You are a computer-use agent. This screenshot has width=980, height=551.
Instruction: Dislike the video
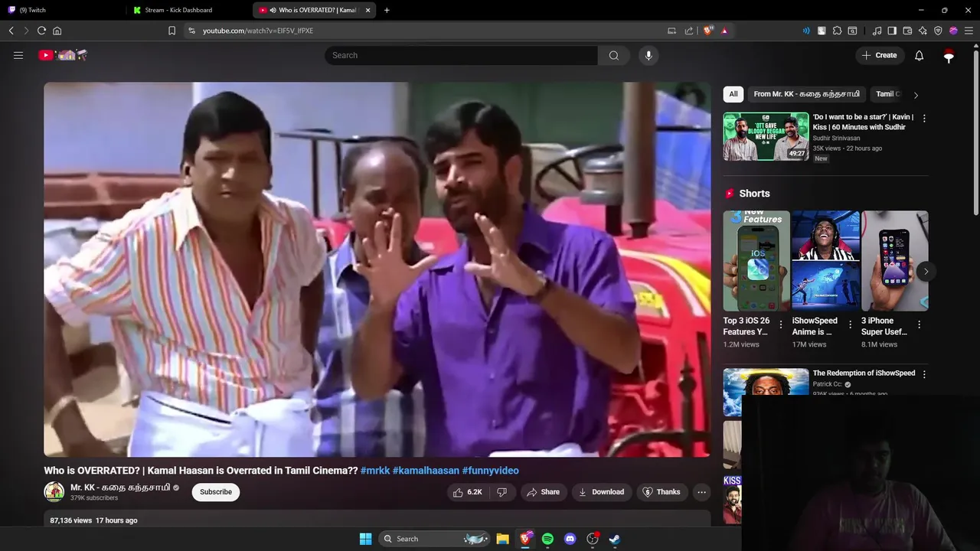click(x=502, y=492)
